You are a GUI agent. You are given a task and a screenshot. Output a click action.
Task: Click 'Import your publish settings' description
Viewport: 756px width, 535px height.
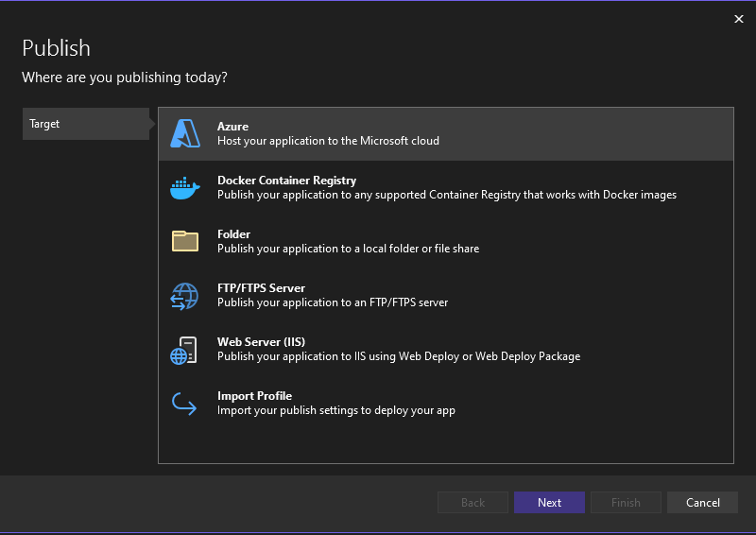(x=336, y=410)
